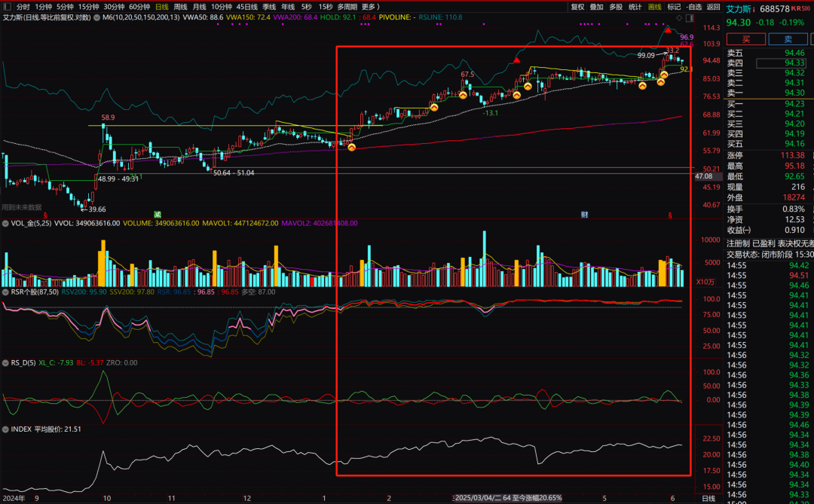Click the 2025/03/04 interval gain status text
This screenshot has width=814, height=504.
pos(508,498)
